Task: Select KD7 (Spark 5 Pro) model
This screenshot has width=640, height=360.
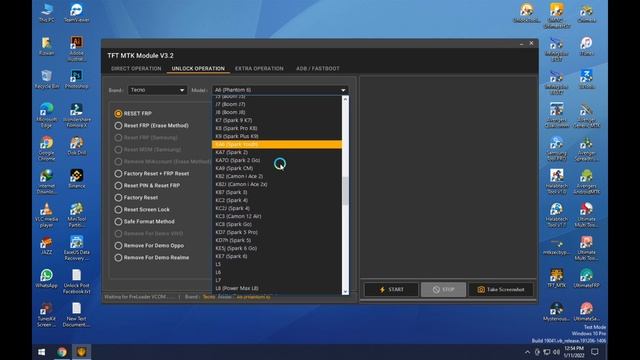Action: [x=277, y=232]
